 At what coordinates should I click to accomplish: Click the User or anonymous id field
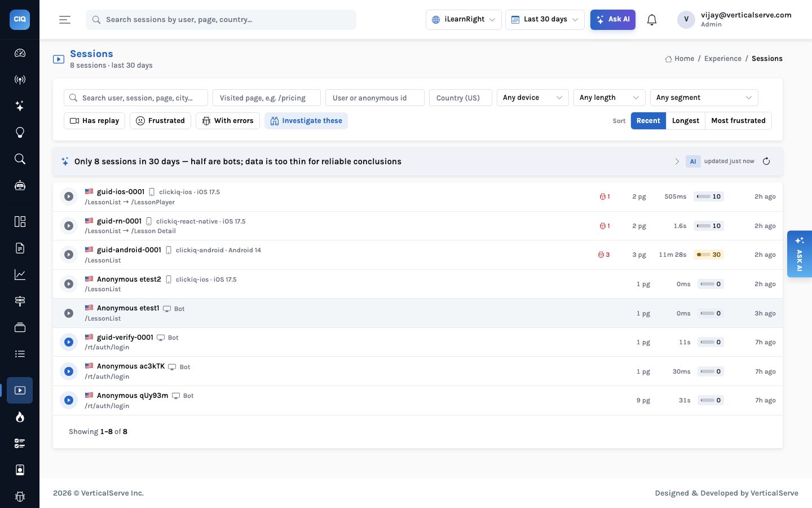pyautogui.click(x=375, y=98)
